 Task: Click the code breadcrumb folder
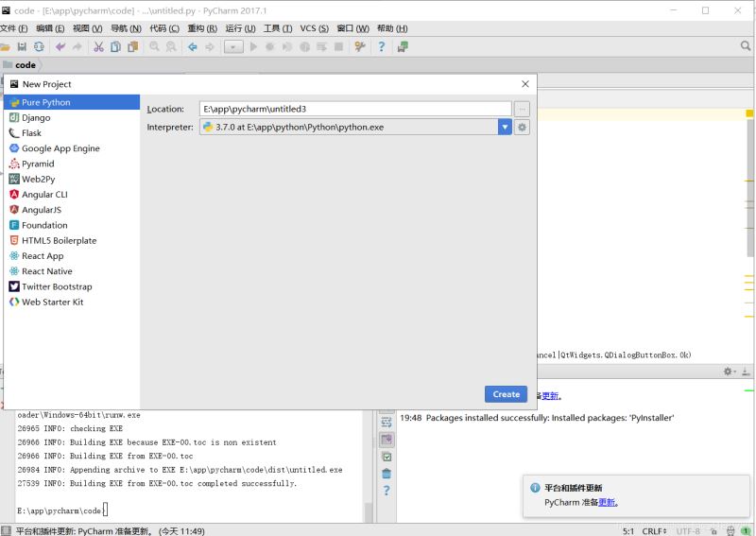pos(20,64)
